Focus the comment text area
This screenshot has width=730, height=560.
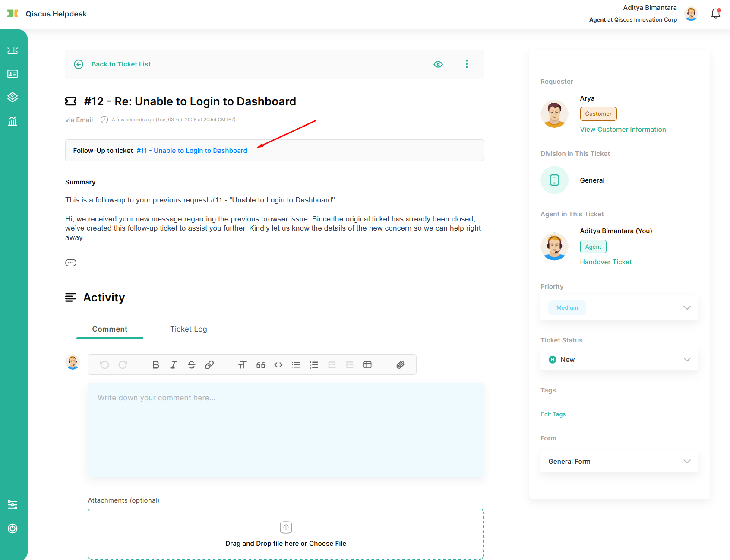(286, 430)
